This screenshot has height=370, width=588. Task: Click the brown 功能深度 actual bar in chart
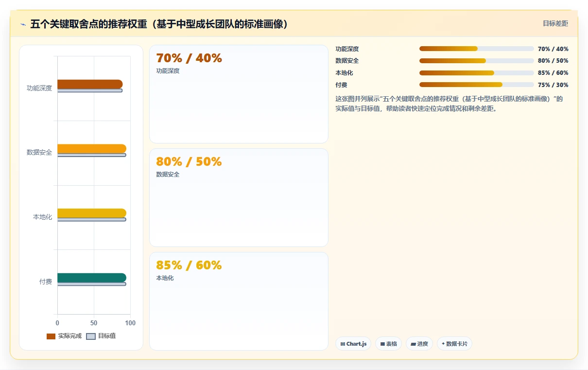click(90, 84)
